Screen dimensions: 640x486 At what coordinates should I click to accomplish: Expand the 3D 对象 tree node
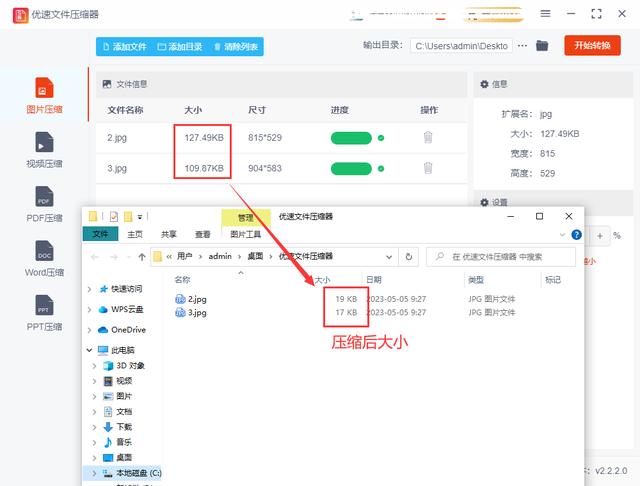click(x=94, y=366)
